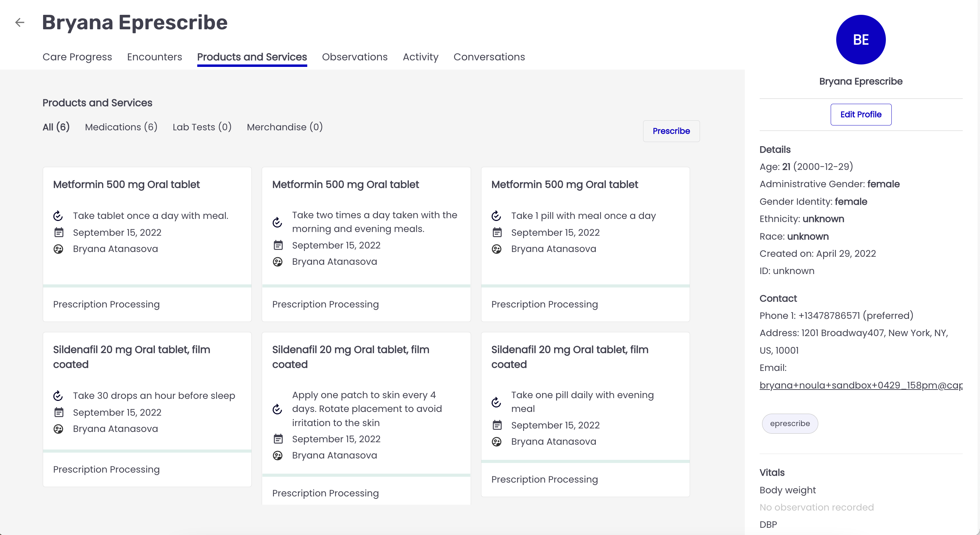Click calendar icon on twice-daily Metformin card
Image resolution: width=980 pixels, height=535 pixels.
tap(278, 245)
